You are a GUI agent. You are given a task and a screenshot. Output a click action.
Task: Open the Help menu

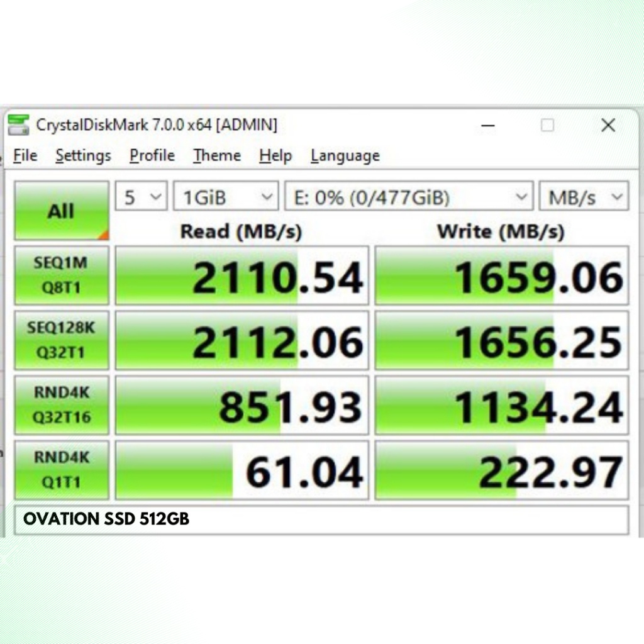[275, 155]
